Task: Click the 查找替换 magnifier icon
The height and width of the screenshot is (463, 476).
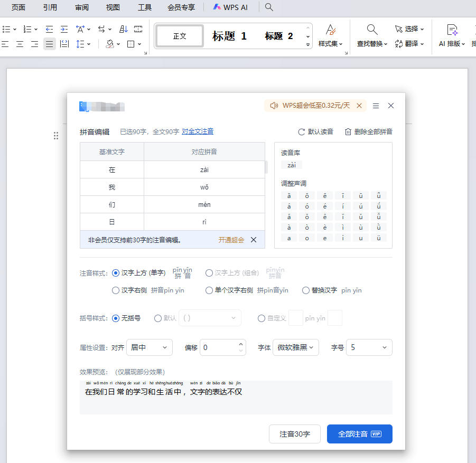Action: tap(372, 30)
